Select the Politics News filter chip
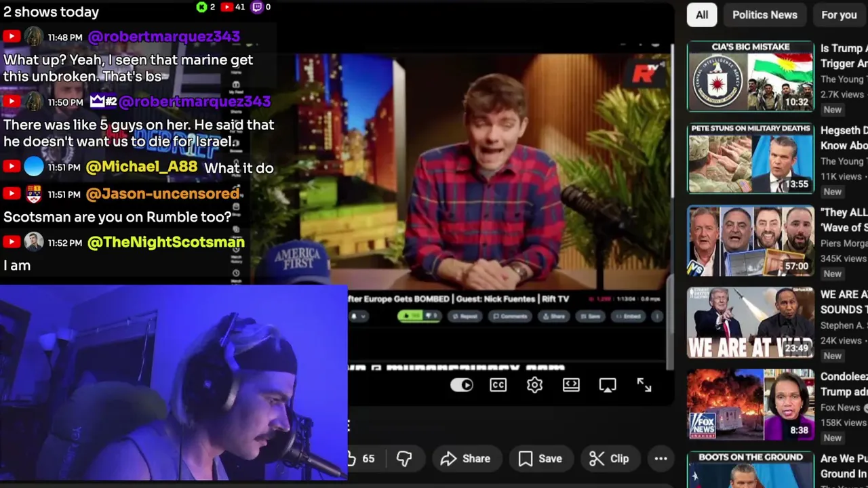868x488 pixels. coord(764,15)
